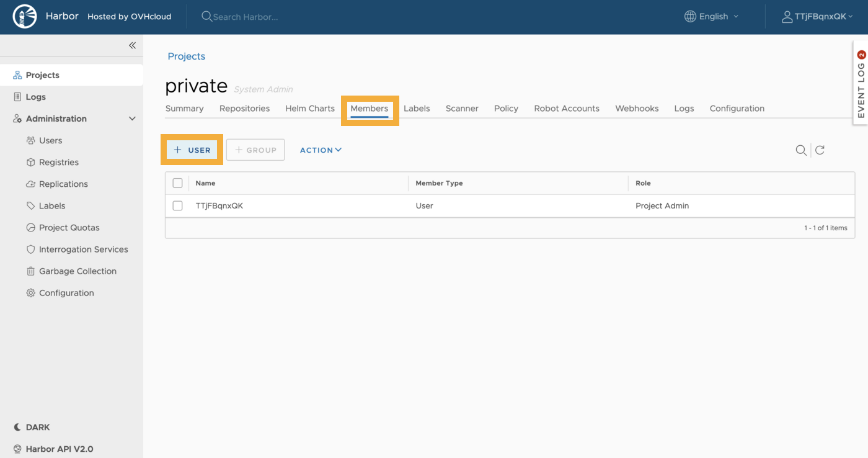Collapse the sidebar with double-chevron icon
This screenshot has height=458, width=868.
pos(132,45)
